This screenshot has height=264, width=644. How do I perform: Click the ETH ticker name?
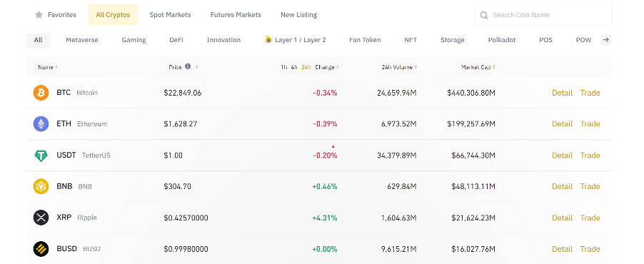64,123
